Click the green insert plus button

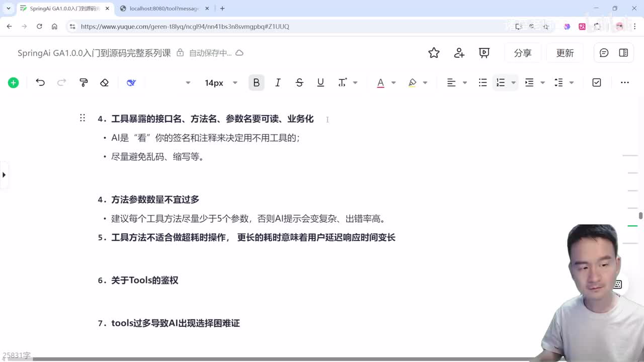coord(14,83)
